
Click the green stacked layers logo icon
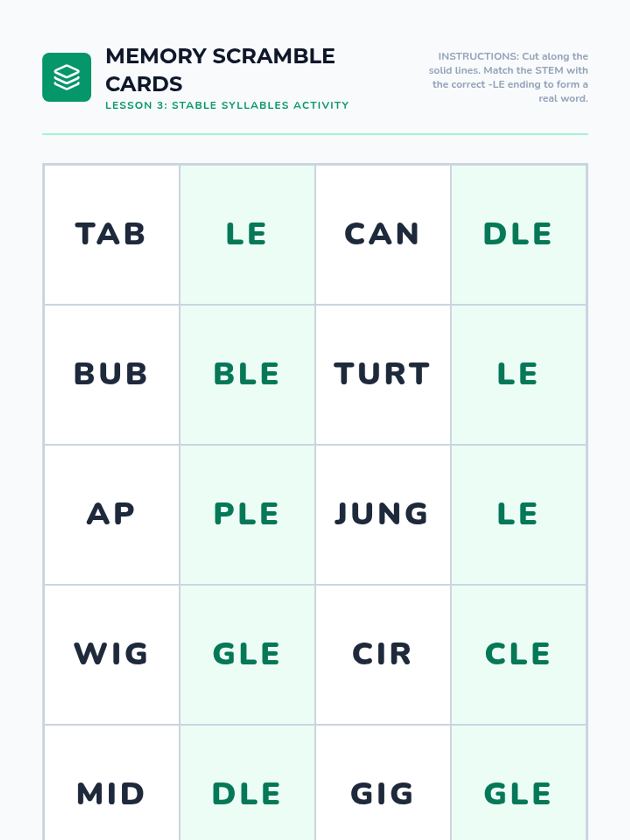(x=67, y=77)
